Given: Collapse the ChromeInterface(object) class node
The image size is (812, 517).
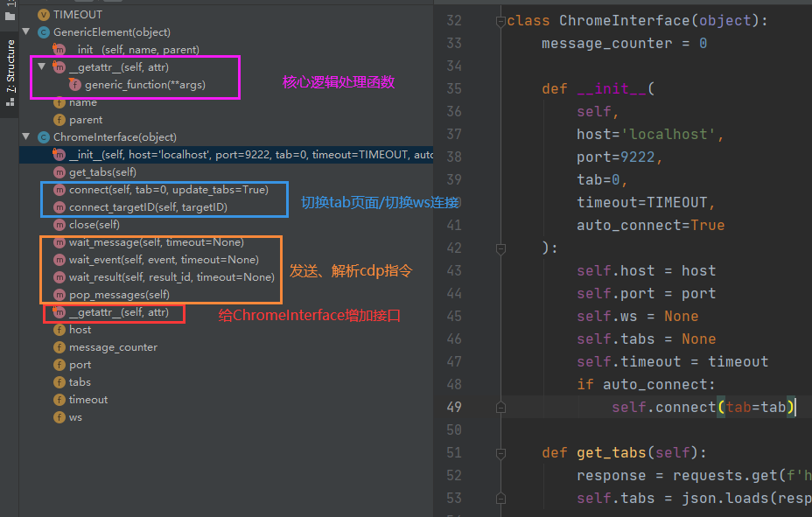Looking at the screenshot, I should (x=26, y=137).
